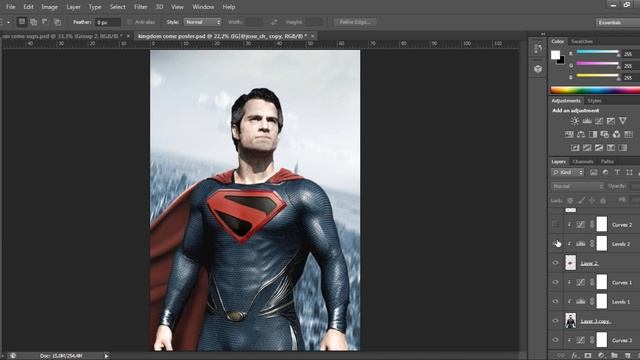Open the Style dropdown set to Normal
640x360 pixels.
[202, 22]
